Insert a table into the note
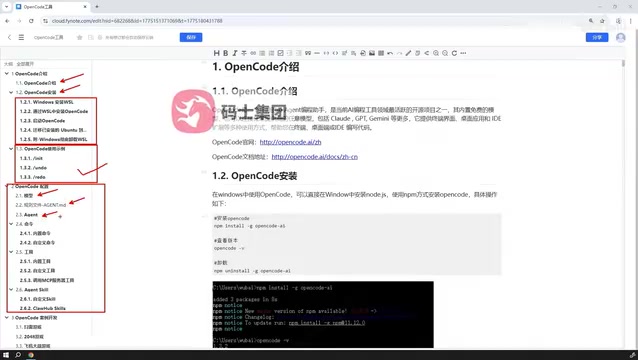Image resolution: width=638 pixels, height=360 pixels. [381, 53]
